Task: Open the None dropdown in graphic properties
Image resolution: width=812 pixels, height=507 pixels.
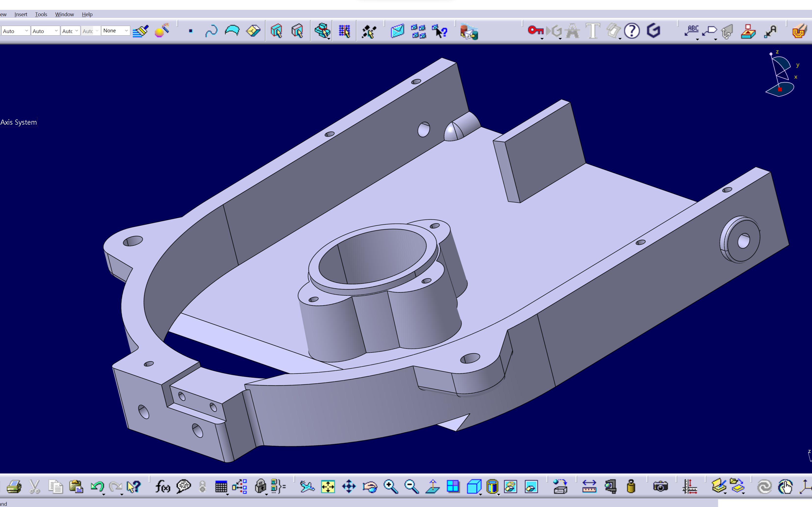Action: coord(126,31)
